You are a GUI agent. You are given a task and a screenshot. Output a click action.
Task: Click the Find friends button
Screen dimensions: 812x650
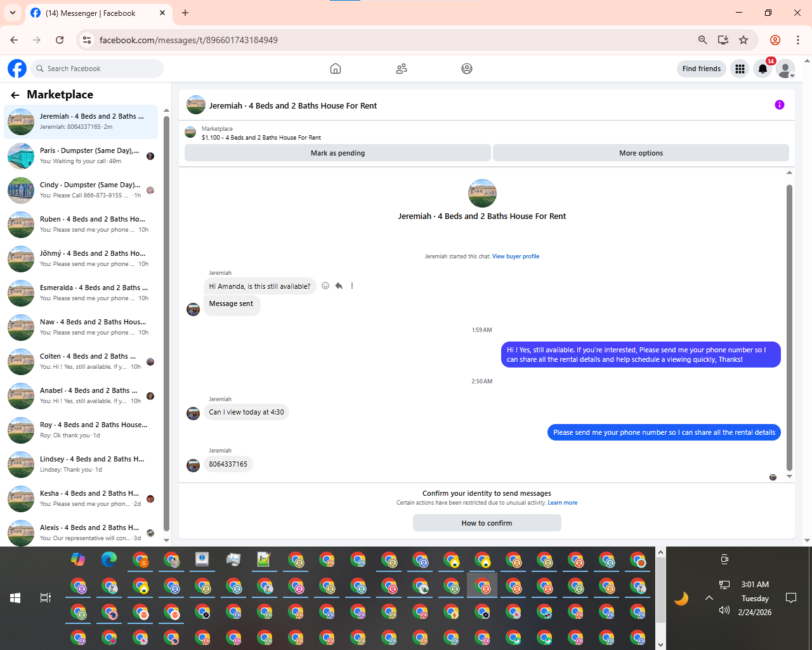pos(702,69)
